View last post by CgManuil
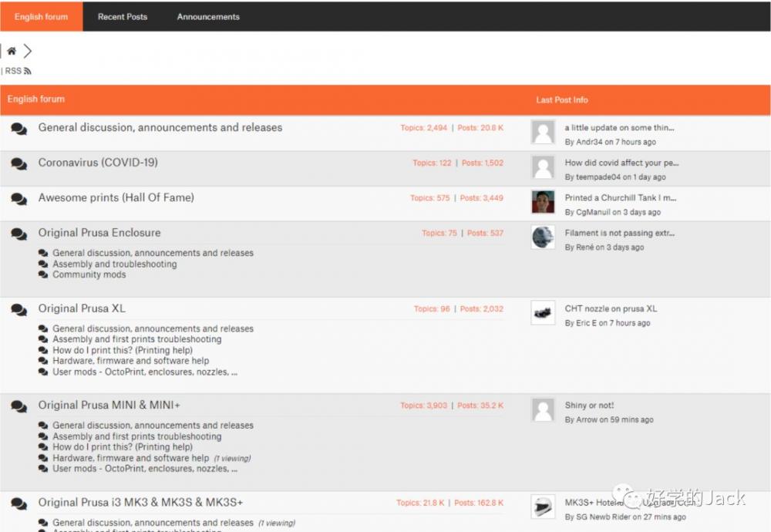This screenshot has height=532, width=771. point(613,212)
